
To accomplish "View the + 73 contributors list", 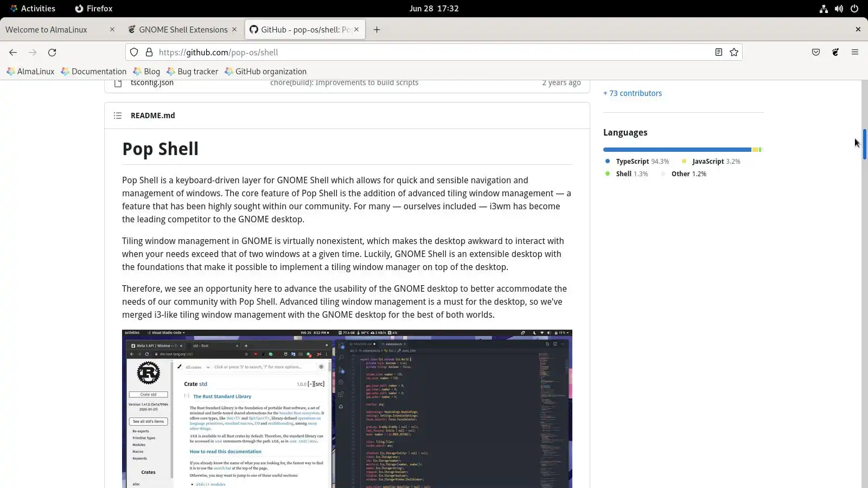I will click(633, 93).
